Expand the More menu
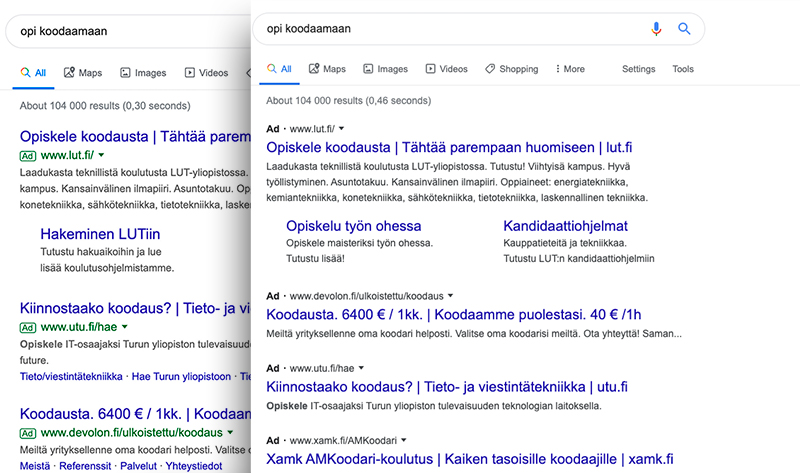Screen dimensions: 800x473 point(570,69)
